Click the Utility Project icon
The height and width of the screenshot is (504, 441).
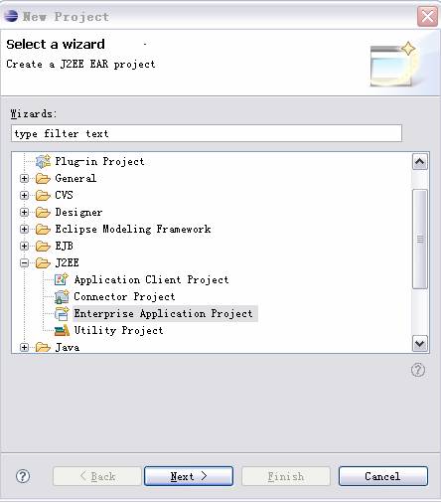click(62, 330)
